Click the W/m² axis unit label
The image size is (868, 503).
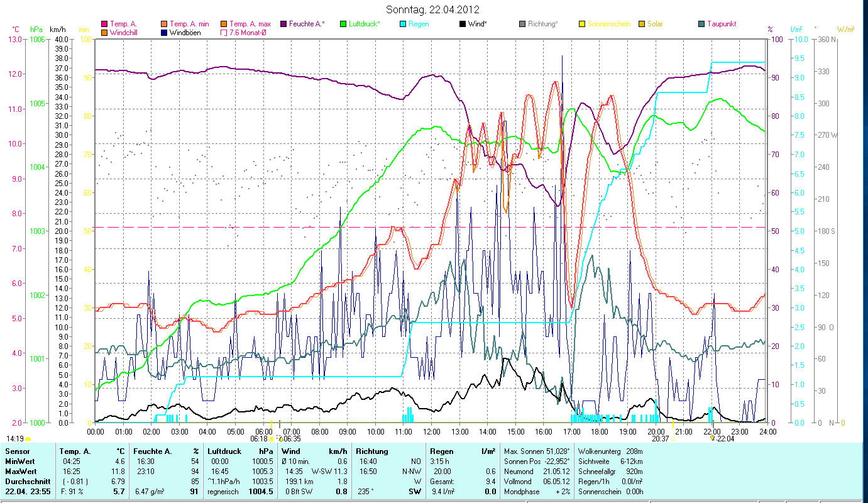pyautogui.click(x=844, y=29)
